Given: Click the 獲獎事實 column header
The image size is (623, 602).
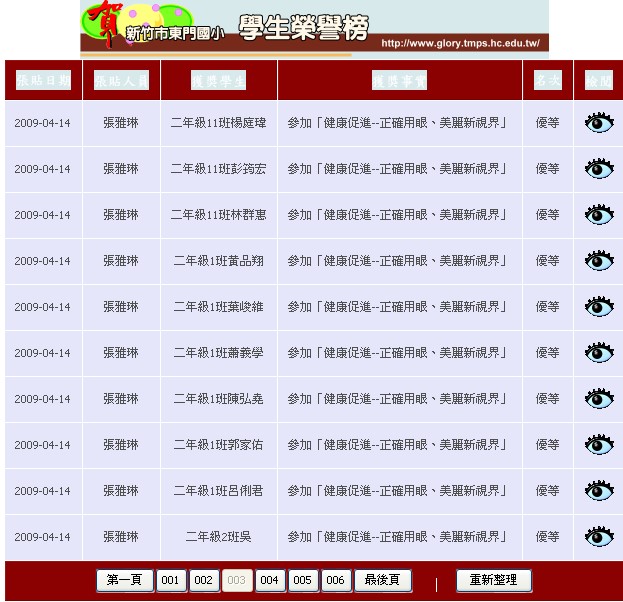Looking at the screenshot, I should coord(399,80).
